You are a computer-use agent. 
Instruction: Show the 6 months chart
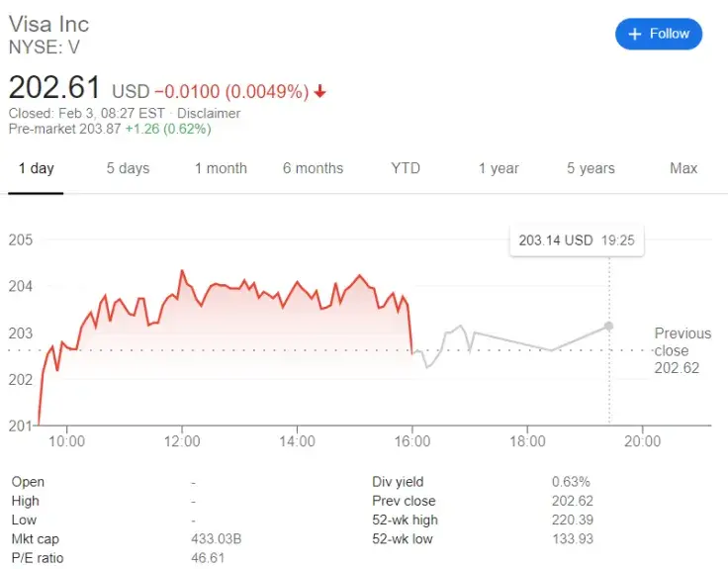[x=313, y=168]
